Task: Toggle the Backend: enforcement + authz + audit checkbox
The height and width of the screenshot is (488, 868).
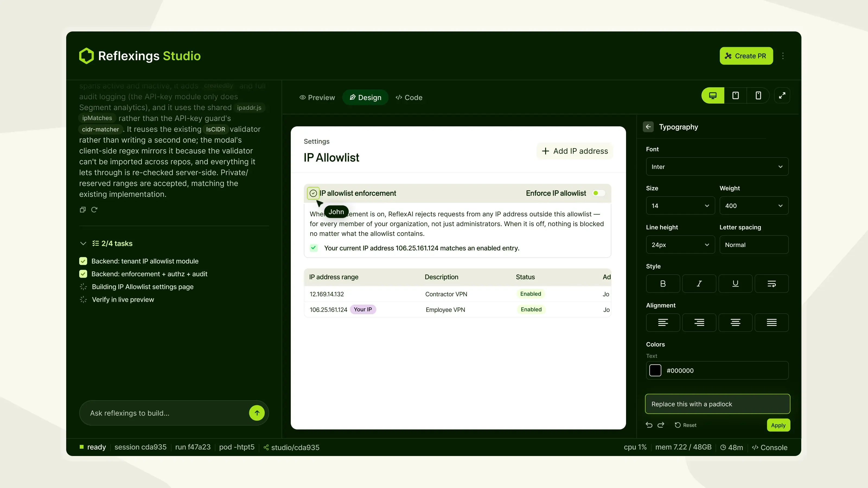Action: (83, 274)
